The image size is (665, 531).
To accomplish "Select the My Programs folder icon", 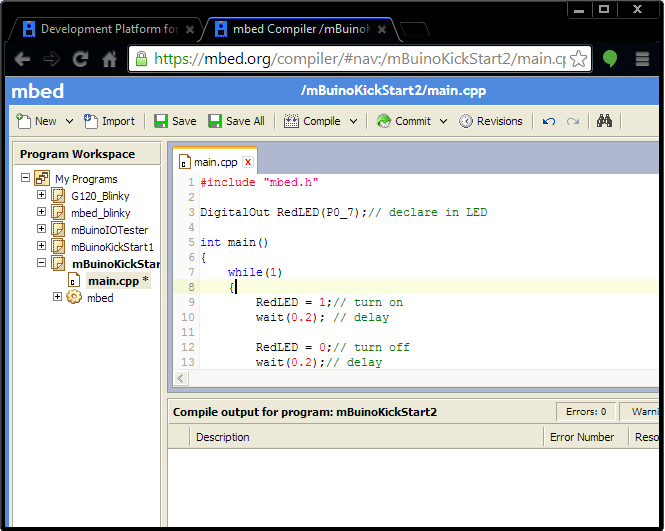I will [x=42, y=178].
